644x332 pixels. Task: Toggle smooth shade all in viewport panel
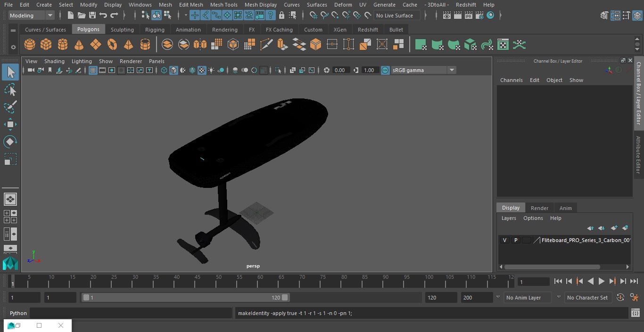coord(173,70)
